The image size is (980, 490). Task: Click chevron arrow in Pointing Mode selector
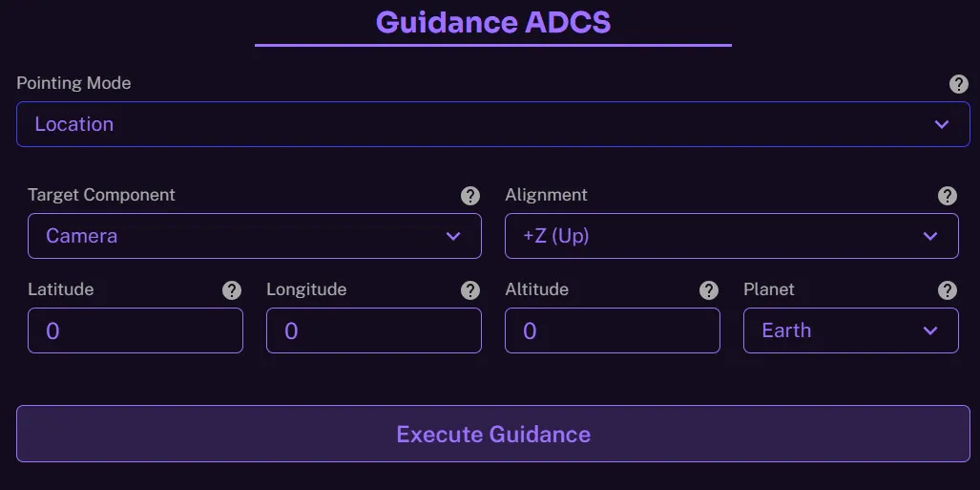click(942, 124)
